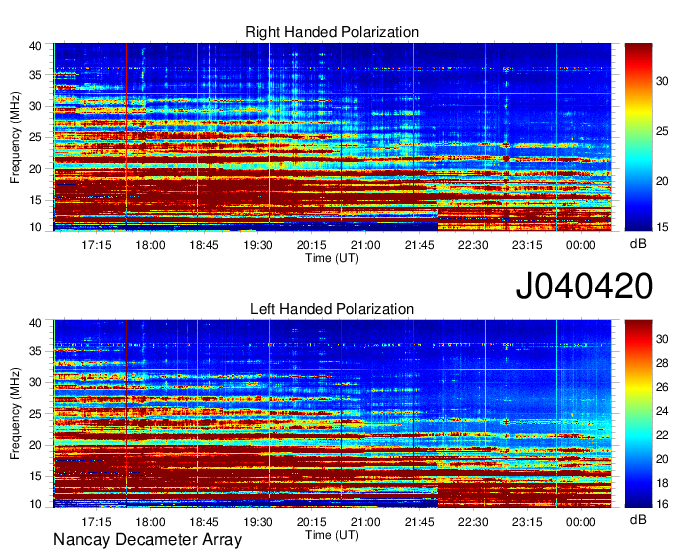Click the Right Handed plot's color scale bar
Image resolution: width=680 pixels, height=552 pixels.
coord(638,137)
